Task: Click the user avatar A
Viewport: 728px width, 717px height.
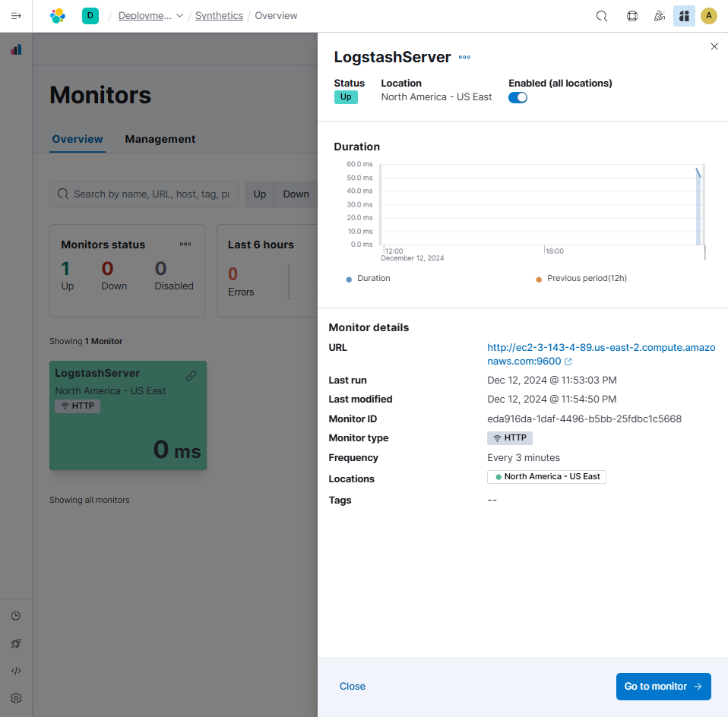Action: [708, 16]
